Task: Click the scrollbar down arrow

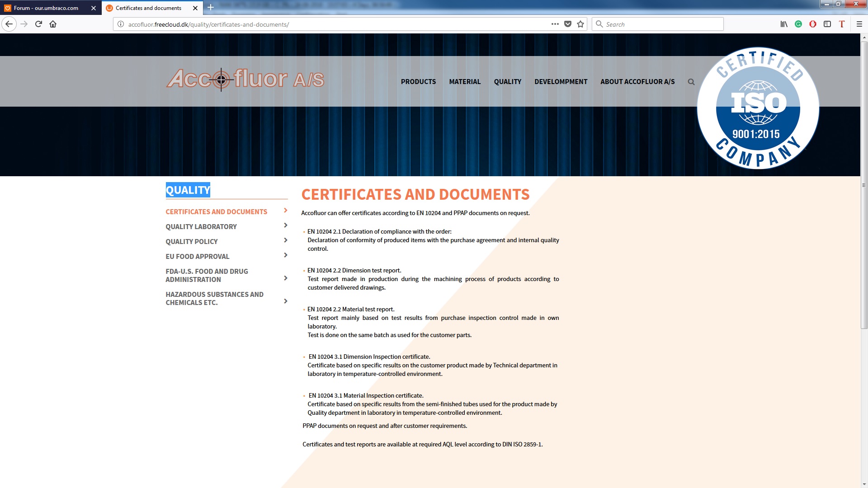Action: point(864,484)
